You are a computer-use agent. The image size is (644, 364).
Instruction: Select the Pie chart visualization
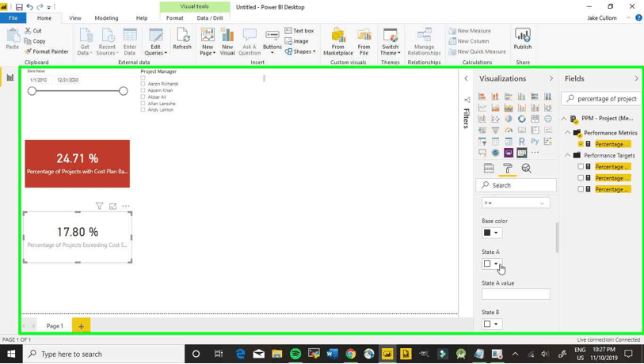tap(509, 119)
